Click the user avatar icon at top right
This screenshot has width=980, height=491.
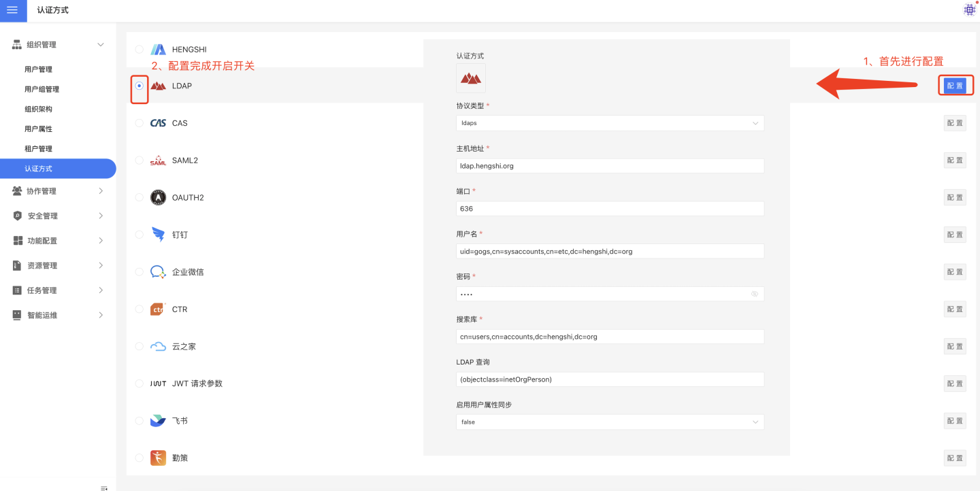coord(969,10)
